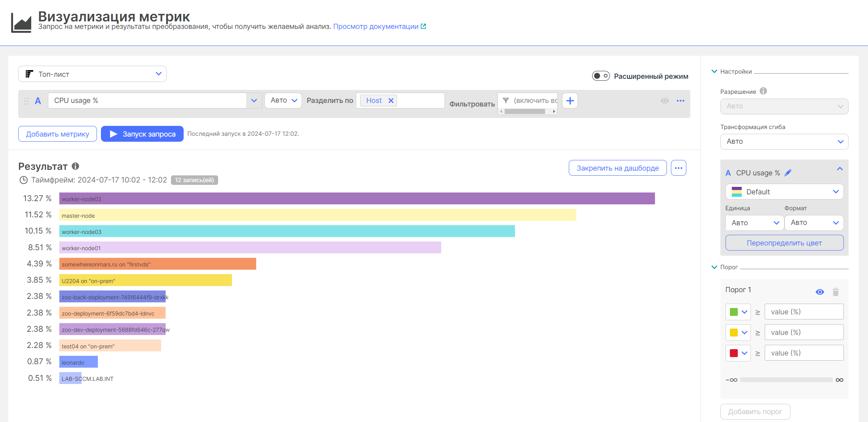Image resolution: width=868 pixels, height=422 pixels.
Task: Click the info icon next to Результат
Action: pos(75,166)
